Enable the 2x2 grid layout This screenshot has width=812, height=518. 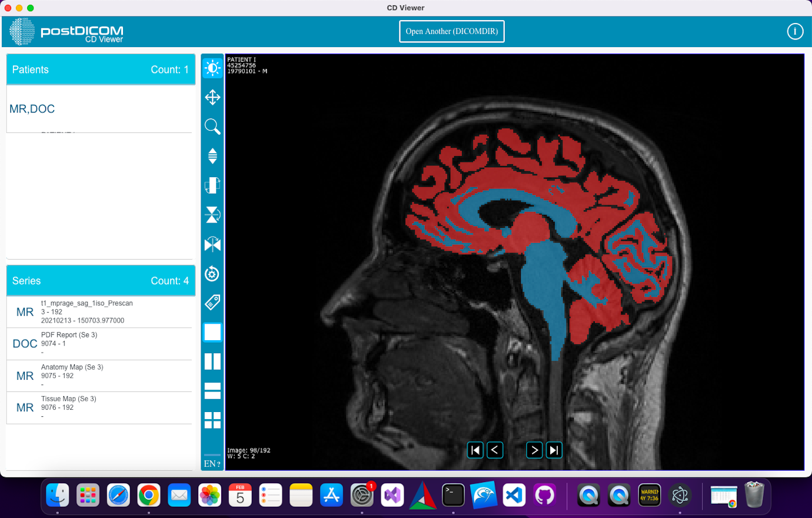point(212,420)
